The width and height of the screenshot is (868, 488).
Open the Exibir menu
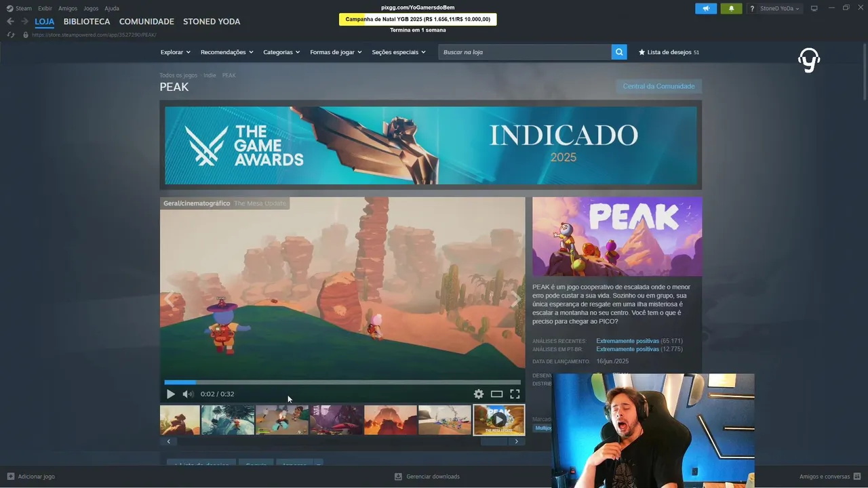[x=45, y=8]
